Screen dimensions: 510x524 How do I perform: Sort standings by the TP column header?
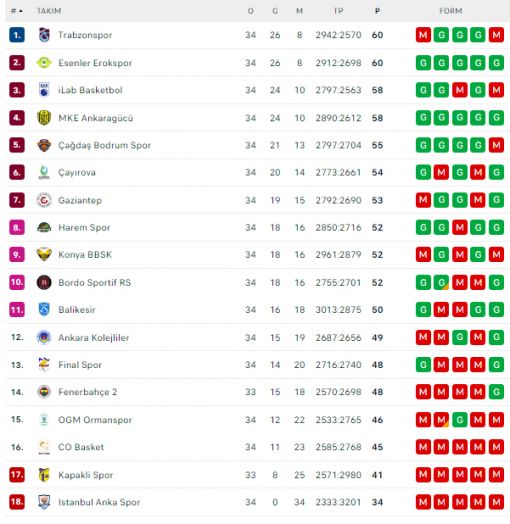[338, 11]
